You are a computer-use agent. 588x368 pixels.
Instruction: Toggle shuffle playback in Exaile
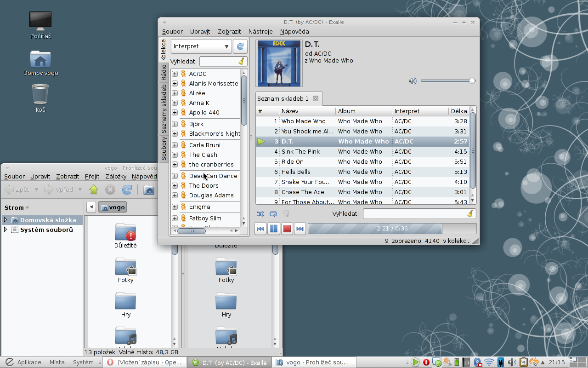point(260,214)
